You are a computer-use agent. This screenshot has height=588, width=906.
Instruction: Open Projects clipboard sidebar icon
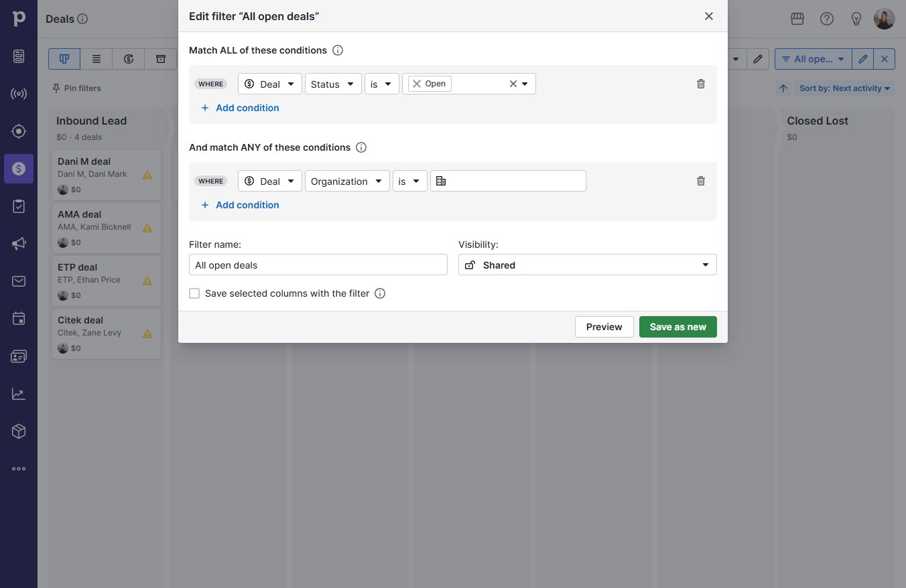point(19,206)
